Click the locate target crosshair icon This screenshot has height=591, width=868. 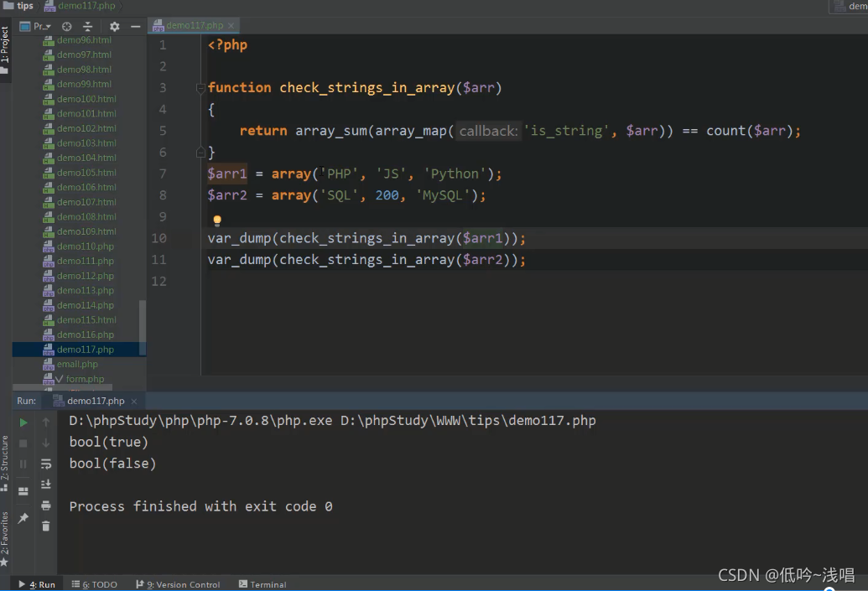(x=67, y=27)
